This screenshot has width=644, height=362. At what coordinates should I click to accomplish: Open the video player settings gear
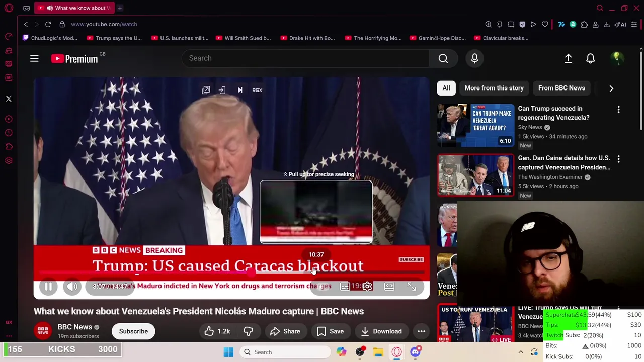(x=367, y=287)
